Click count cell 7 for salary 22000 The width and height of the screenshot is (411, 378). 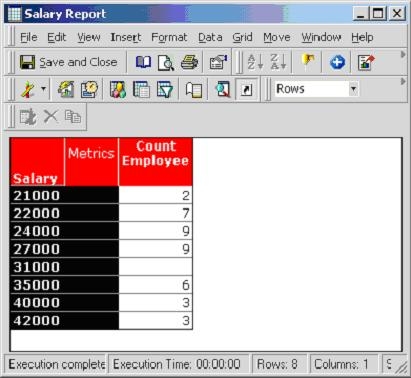pos(156,213)
